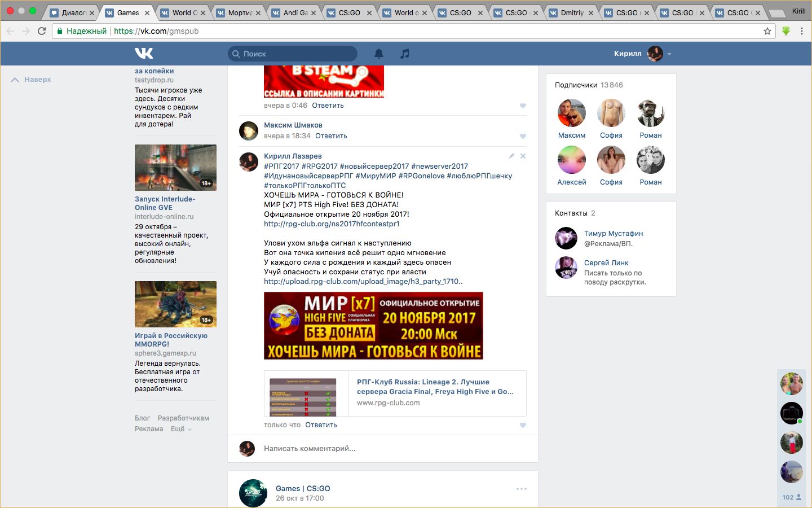Open Максим Шмаков's comment avatar
Screen dimensions: 812x508
(x=249, y=130)
